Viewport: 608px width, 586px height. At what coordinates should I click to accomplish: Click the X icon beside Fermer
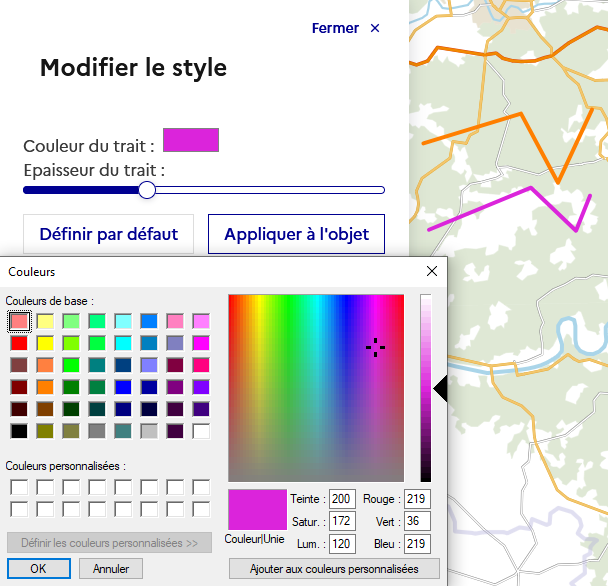(x=375, y=28)
